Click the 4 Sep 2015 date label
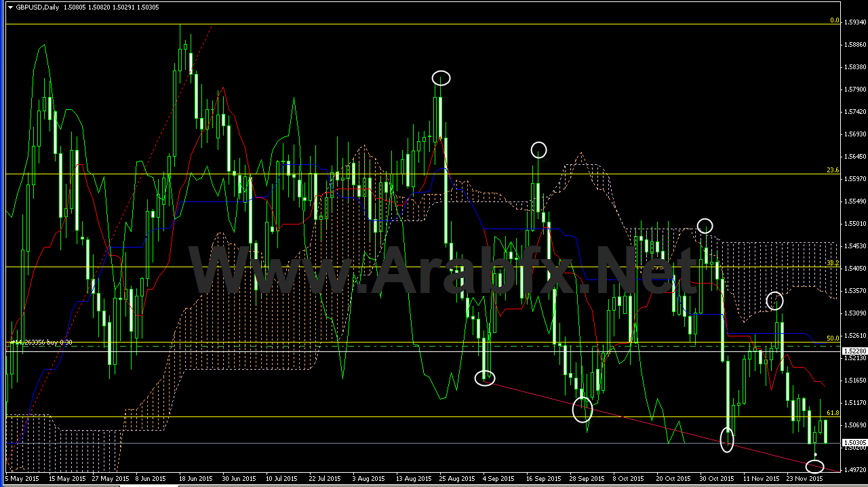The height and width of the screenshot is (487, 868). click(x=498, y=479)
